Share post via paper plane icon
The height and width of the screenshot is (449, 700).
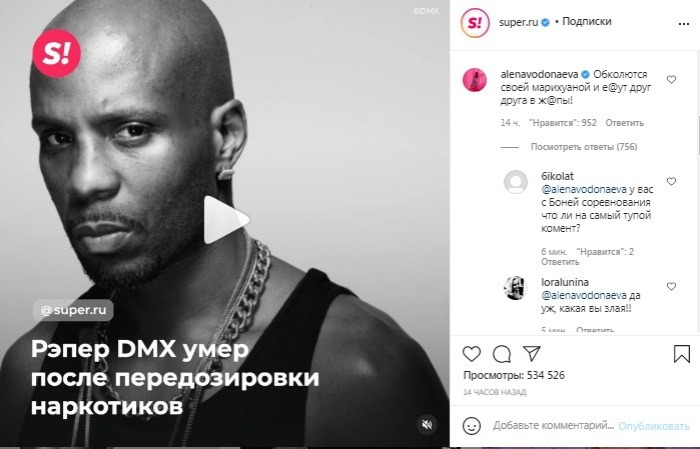coord(532,353)
